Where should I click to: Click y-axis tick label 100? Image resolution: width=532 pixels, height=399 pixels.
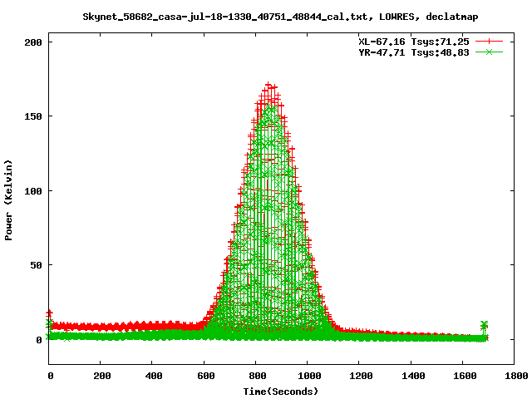[33, 191]
